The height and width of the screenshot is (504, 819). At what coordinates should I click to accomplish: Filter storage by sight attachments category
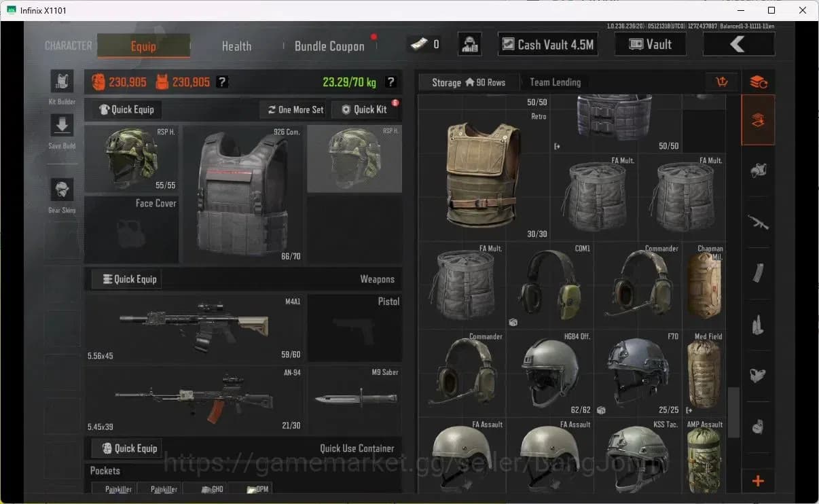point(758,375)
